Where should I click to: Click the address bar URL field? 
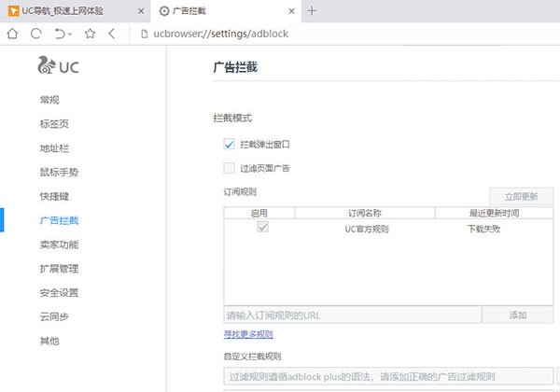pyautogui.click(x=220, y=34)
